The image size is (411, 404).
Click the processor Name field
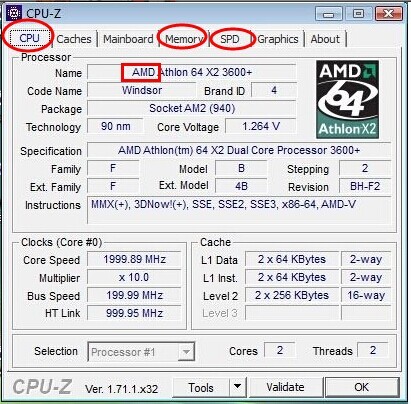(192, 72)
